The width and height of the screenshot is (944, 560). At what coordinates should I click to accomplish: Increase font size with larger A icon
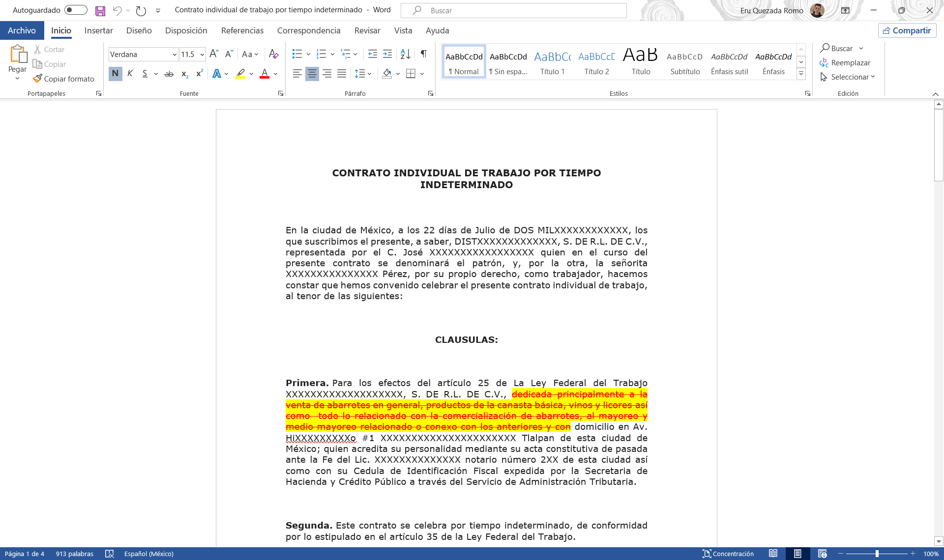214,54
